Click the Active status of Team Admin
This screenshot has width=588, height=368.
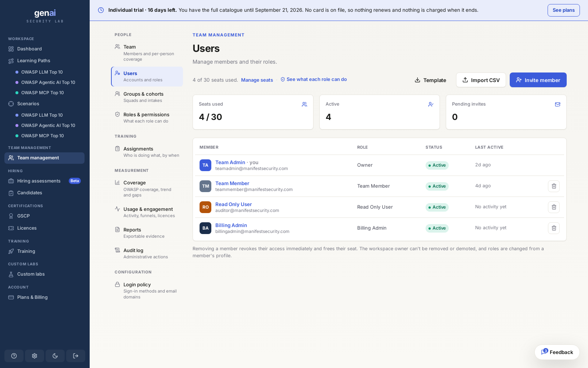tap(437, 165)
